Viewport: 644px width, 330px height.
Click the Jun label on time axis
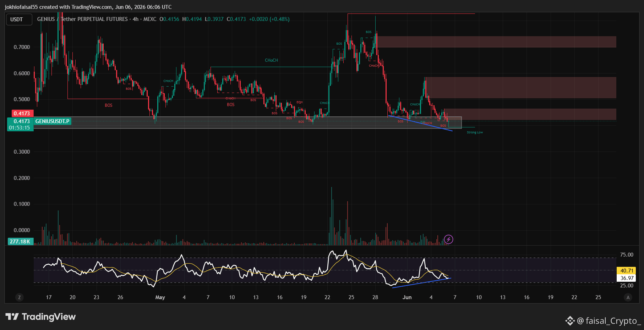click(407, 297)
